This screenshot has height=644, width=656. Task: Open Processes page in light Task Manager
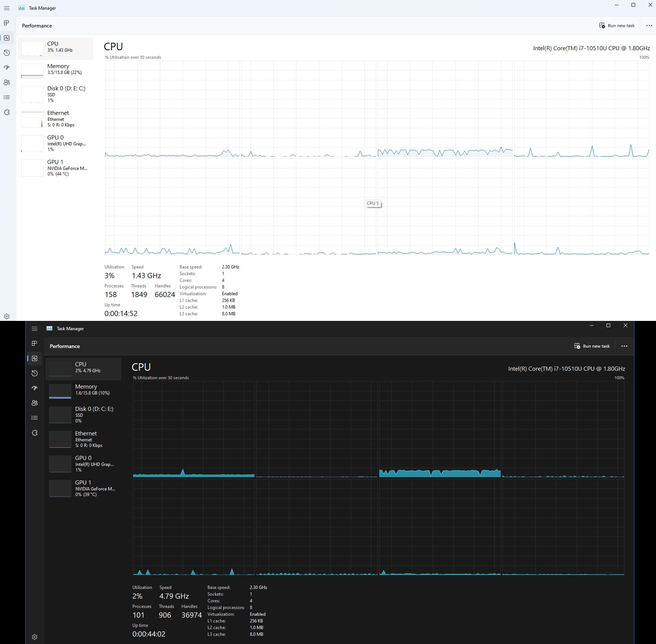[7, 23]
